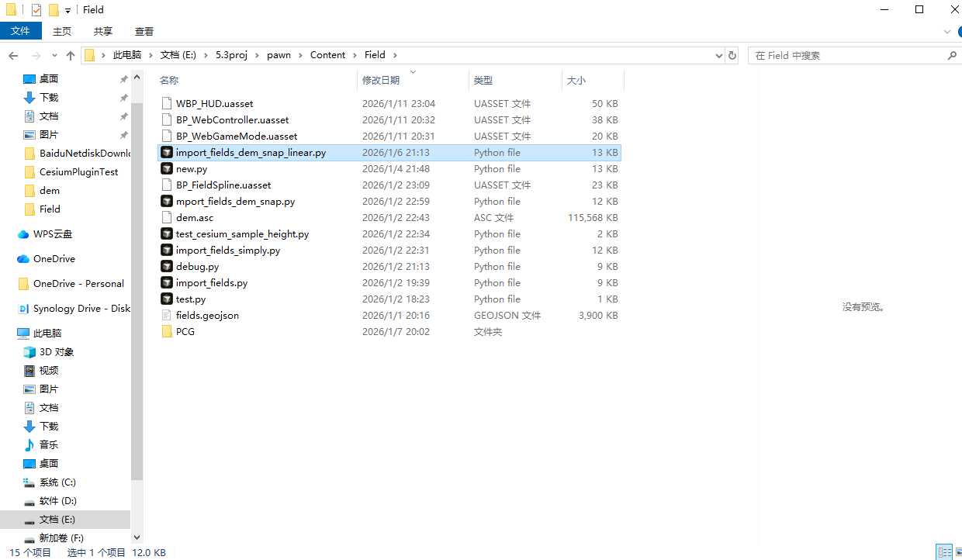Click the sidebar scroll up arrow

point(137,78)
